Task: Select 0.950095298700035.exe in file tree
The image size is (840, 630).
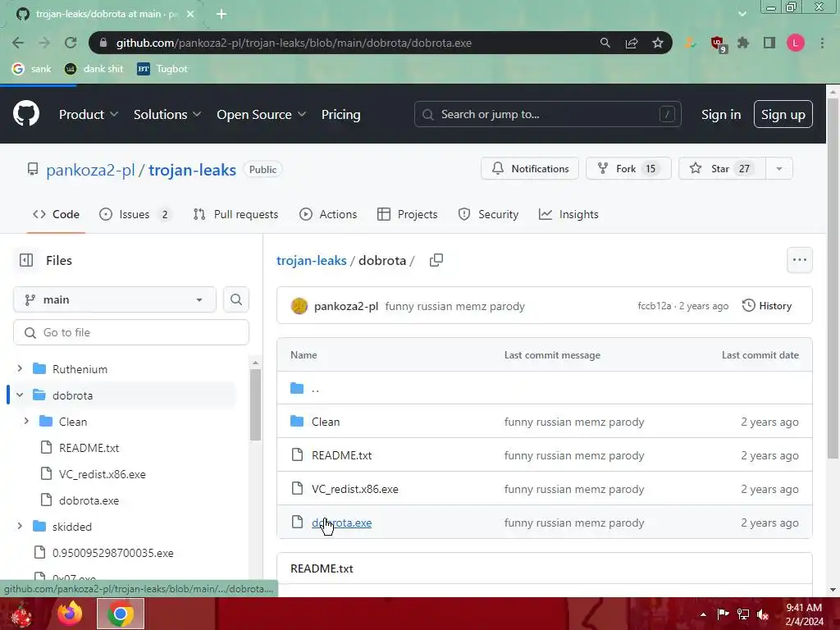Action: pyautogui.click(x=113, y=553)
